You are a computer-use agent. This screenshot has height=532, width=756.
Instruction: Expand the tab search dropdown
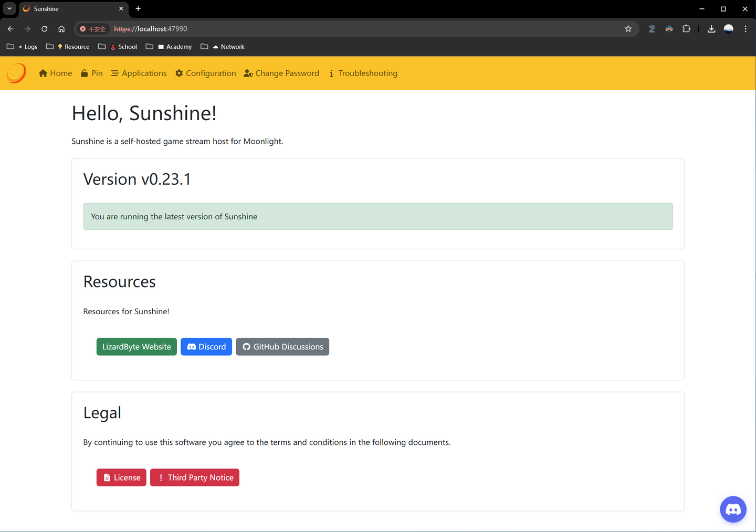click(9, 8)
